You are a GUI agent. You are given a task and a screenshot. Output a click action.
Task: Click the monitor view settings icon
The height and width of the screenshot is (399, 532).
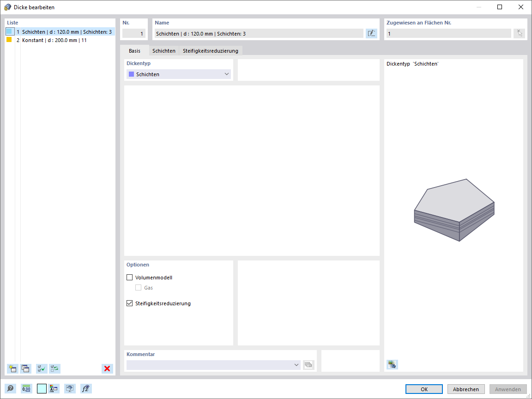(x=70, y=388)
